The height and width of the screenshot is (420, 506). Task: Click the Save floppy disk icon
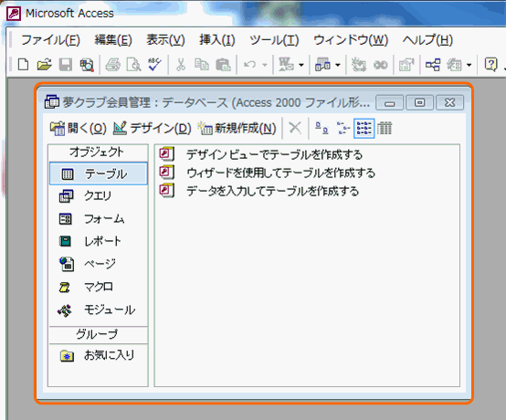[66, 65]
